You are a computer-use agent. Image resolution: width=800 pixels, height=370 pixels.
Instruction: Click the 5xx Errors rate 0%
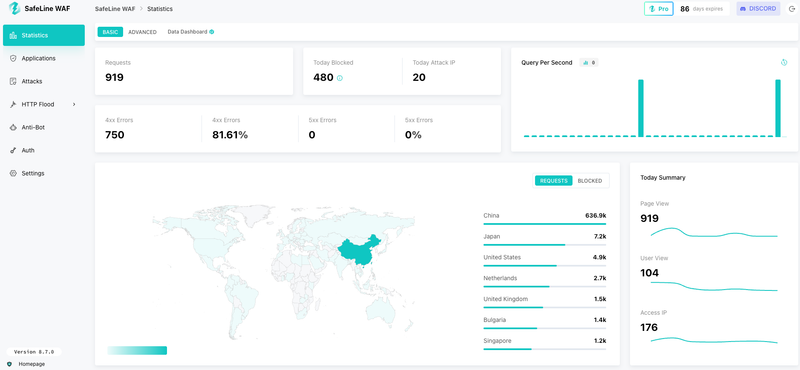(413, 135)
